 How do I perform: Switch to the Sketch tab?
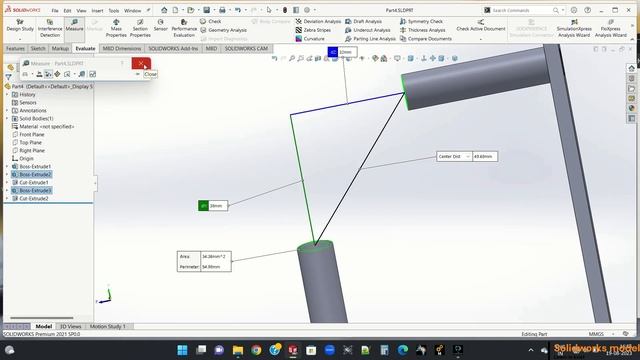[38, 49]
